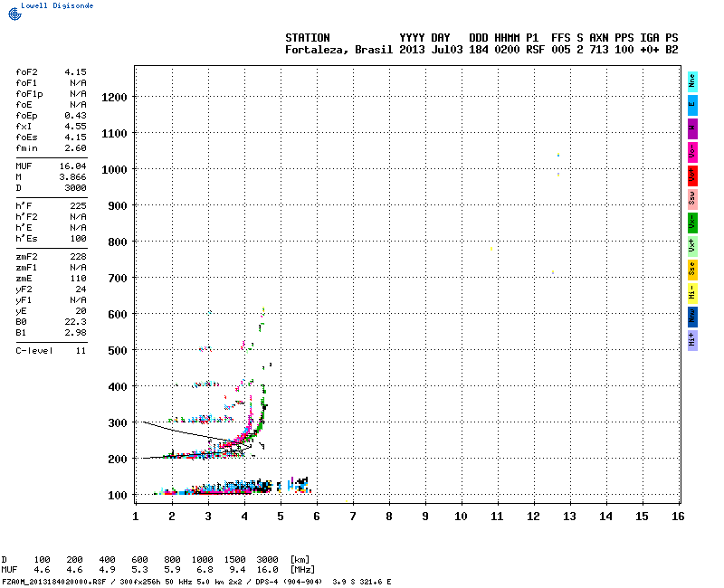The height and width of the screenshot is (588, 724).
Task: Click the 300 km height axis label
Action: coord(118,423)
